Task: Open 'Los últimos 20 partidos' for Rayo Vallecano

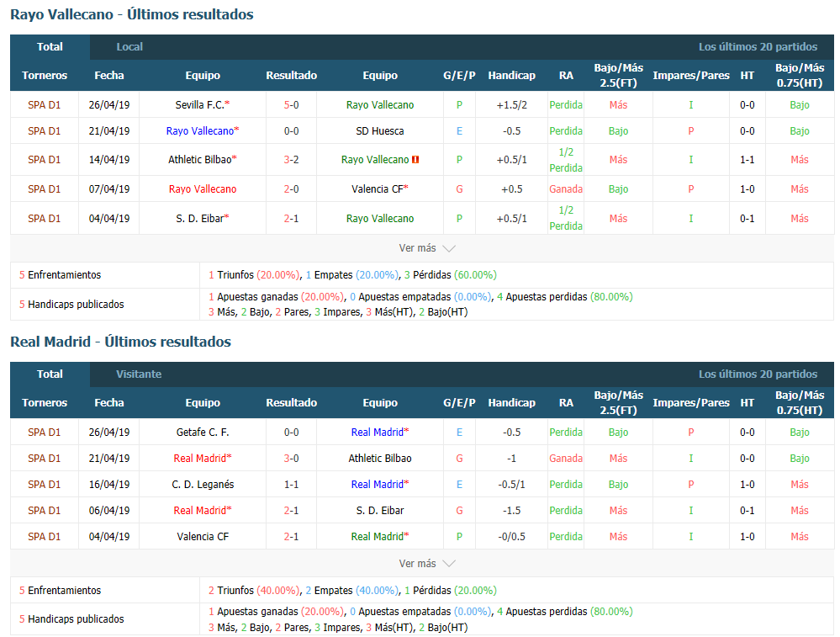Action: pos(758,46)
